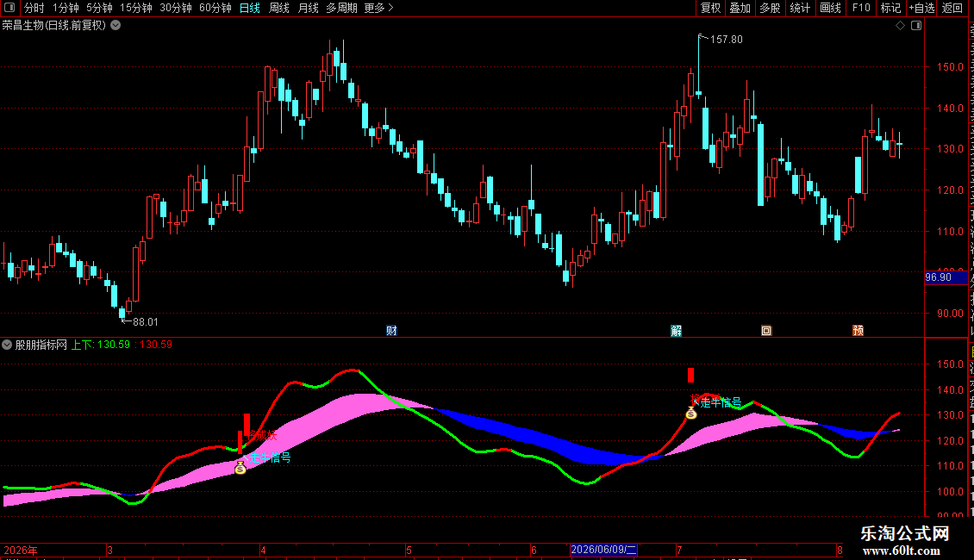Viewport: 974px width, 560px height.
Task: Click the diamond icon above the chart
Action: (x=900, y=26)
